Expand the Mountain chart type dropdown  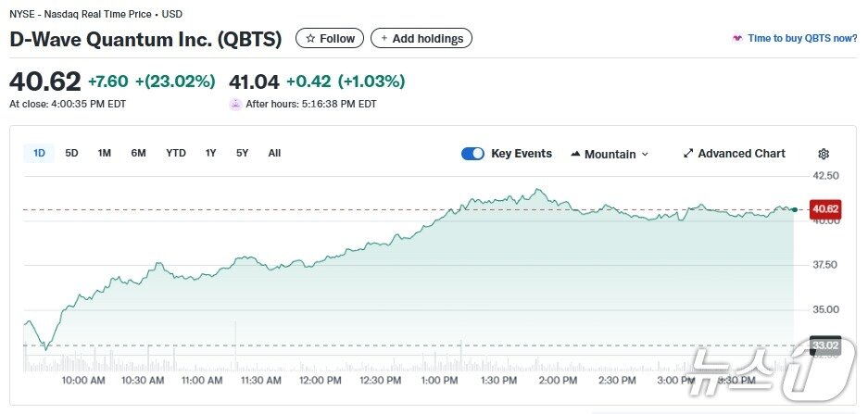pos(645,155)
